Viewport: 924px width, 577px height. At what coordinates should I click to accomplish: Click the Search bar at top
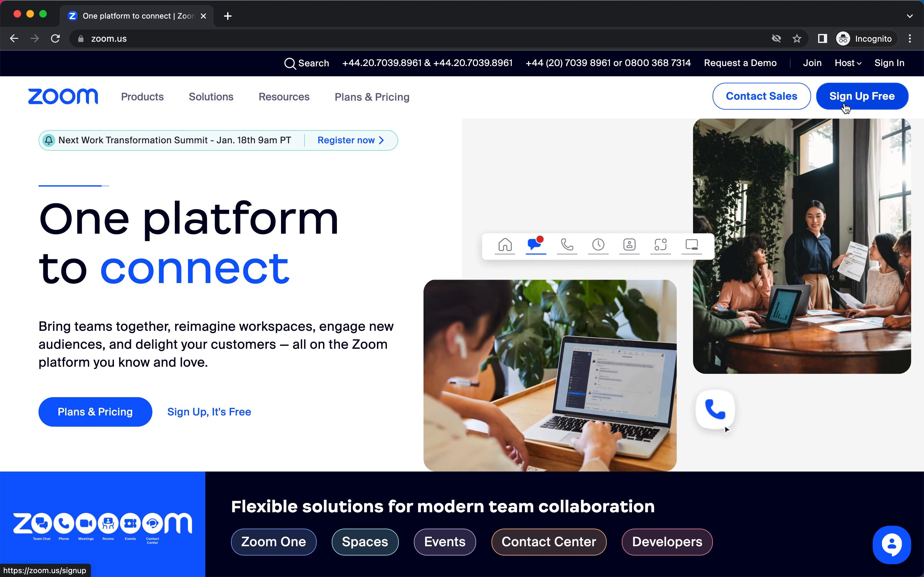click(306, 63)
